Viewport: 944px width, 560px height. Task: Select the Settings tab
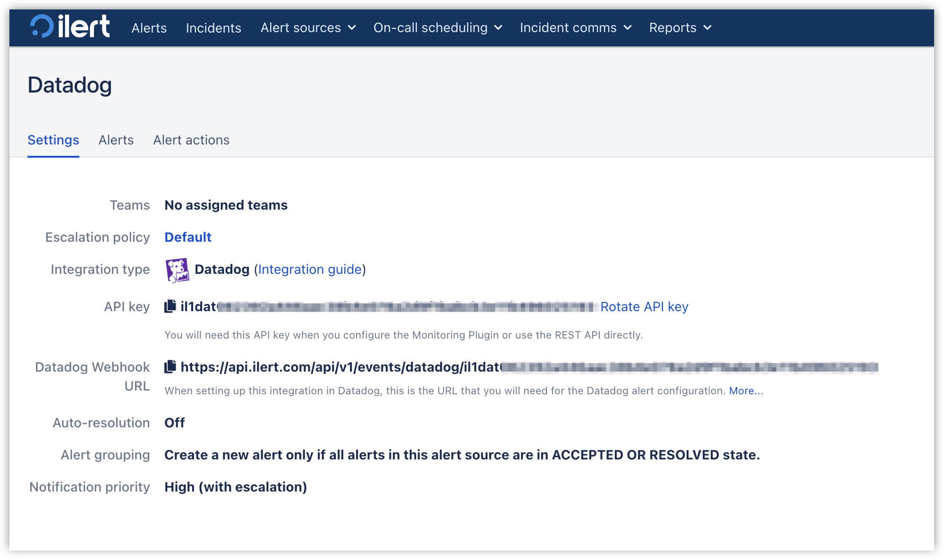(x=53, y=140)
